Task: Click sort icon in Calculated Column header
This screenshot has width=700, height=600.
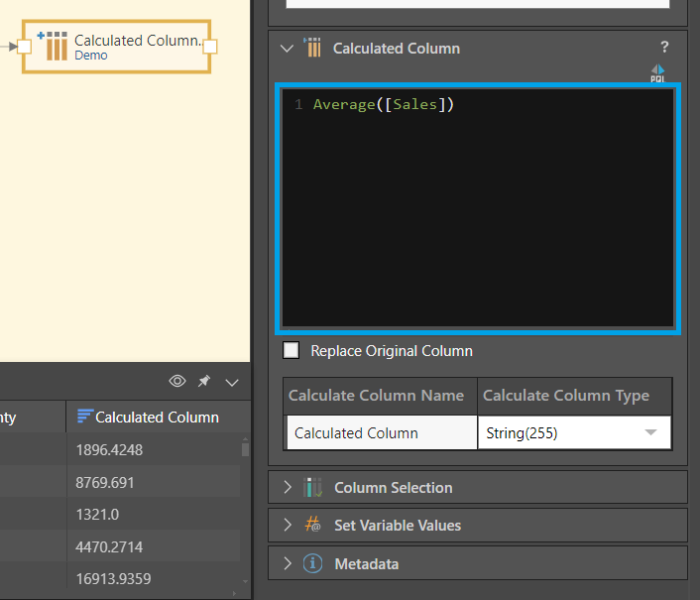Action: click(x=84, y=417)
